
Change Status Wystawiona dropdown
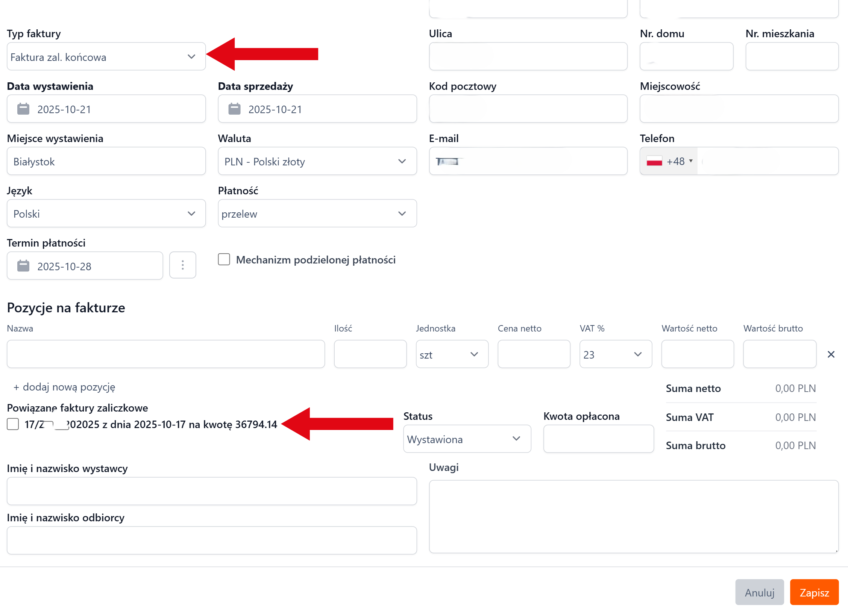click(x=467, y=439)
